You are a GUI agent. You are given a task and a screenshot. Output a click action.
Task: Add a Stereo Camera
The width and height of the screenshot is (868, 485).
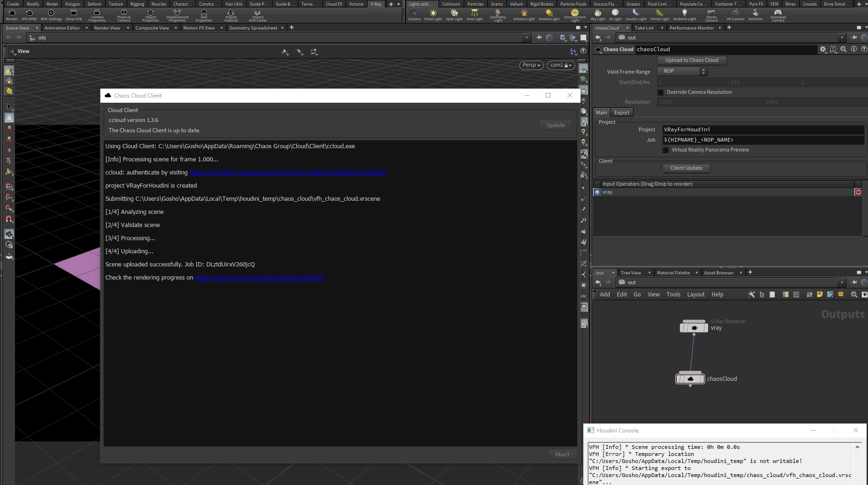pos(711,15)
